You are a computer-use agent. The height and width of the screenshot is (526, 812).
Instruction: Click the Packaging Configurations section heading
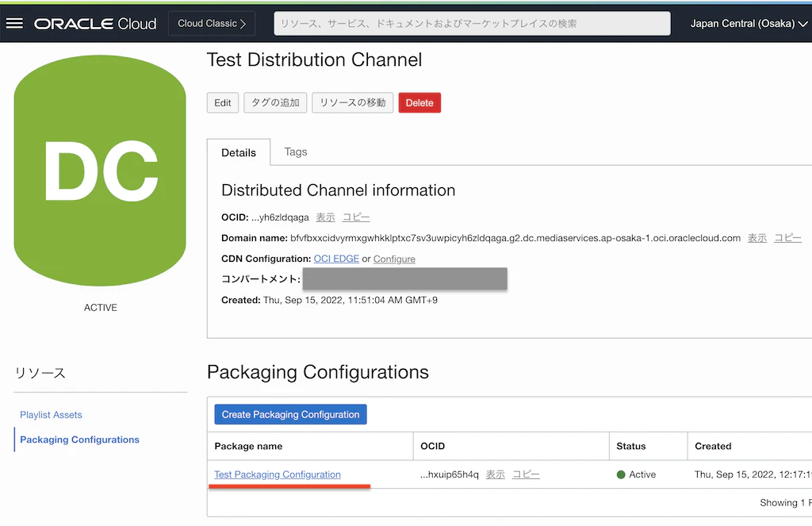[318, 372]
